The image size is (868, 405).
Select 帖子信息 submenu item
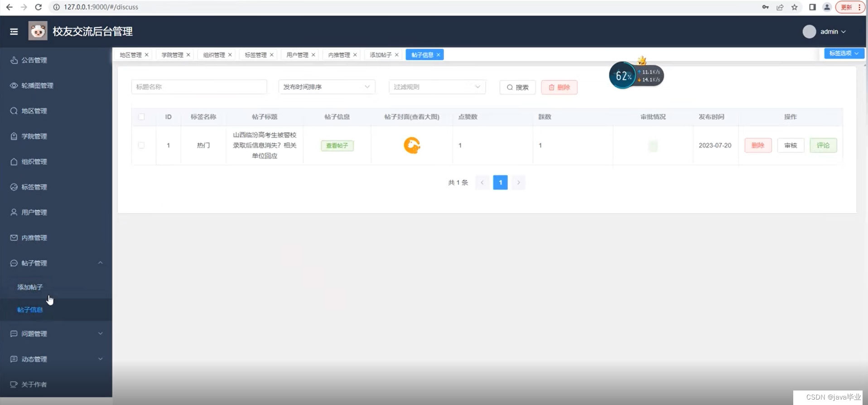pos(56,310)
